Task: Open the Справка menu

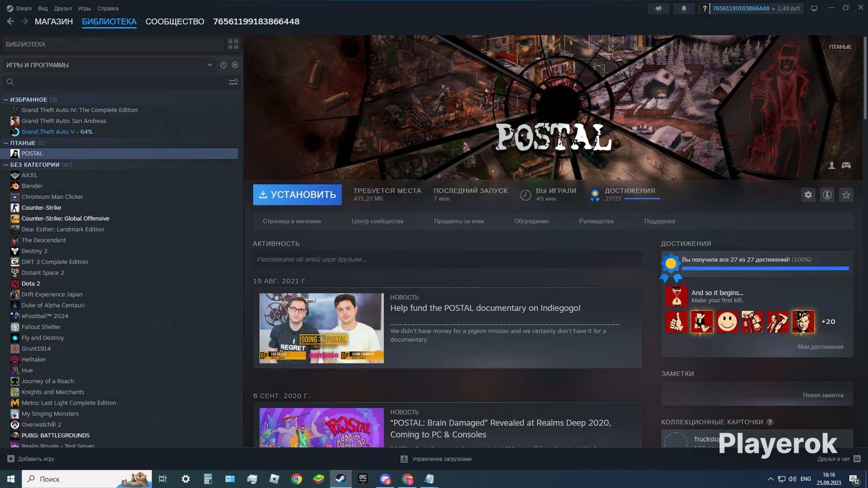Action: pyautogui.click(x=108, y=8)
